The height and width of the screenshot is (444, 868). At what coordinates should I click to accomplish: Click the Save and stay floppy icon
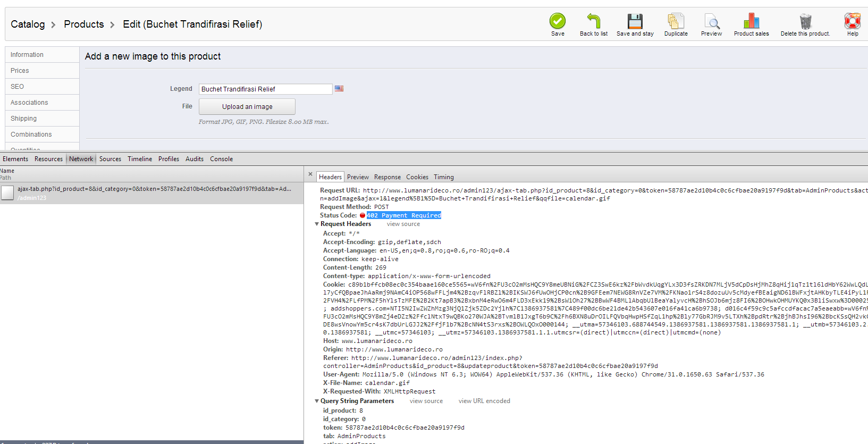[635, 21]
